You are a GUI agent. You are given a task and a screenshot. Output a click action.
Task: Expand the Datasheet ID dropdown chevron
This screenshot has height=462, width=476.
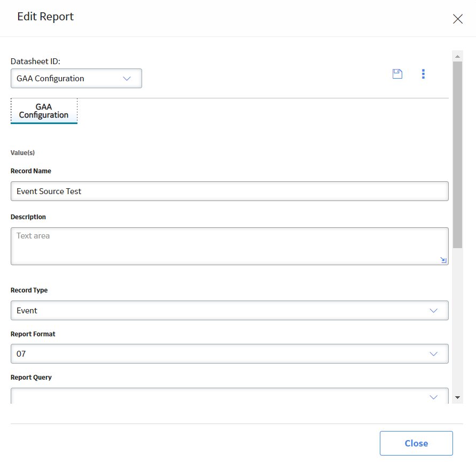click(x=127, y=79)
